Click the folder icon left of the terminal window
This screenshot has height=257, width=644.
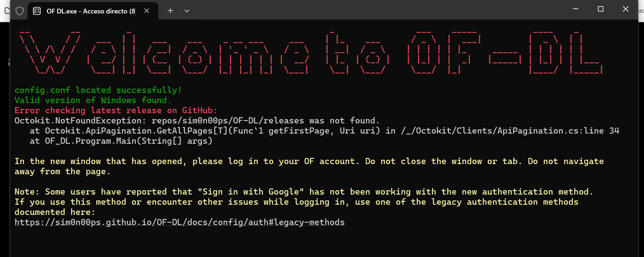(7, 11)
